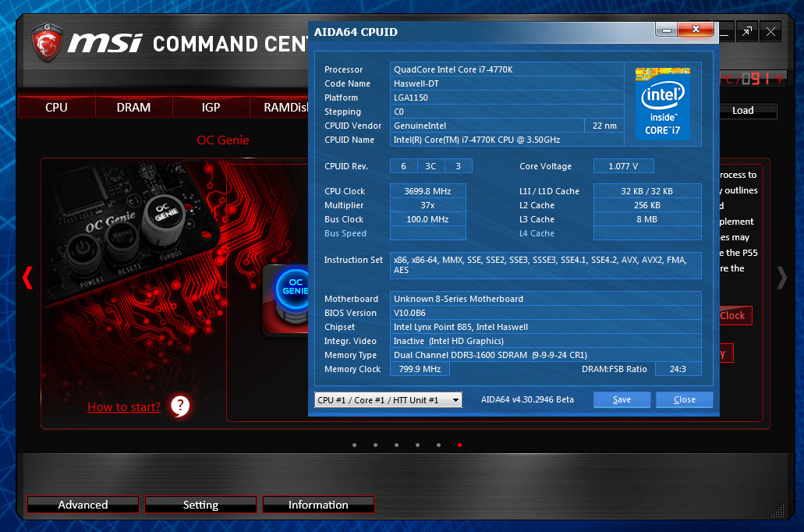Click the "22 nm" process cell
This screenshot has width=804, height=532.
tap(604, 126)
